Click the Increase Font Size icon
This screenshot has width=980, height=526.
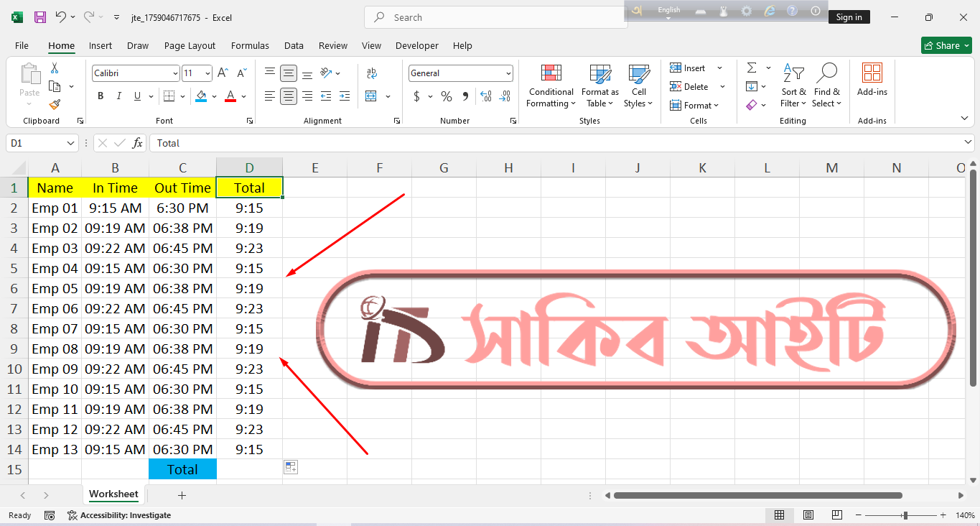pyautogui.click(x=223, y=73)
